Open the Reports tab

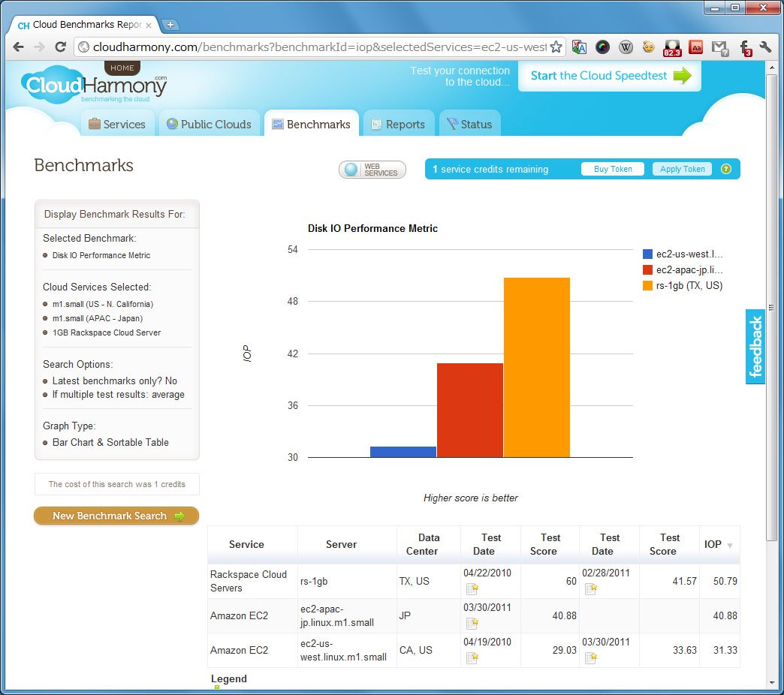click(x=399, y=124)
